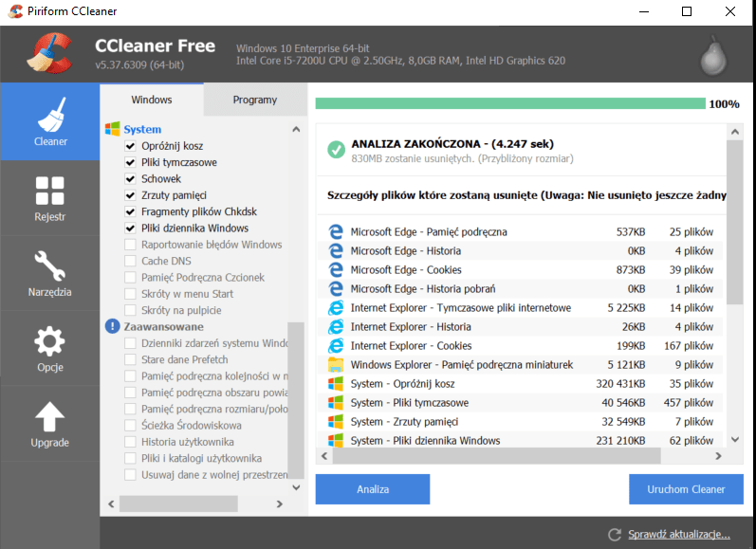Click right scroll arrow under results list
Image resolution: width=756 pixels, height=549 pixels.
pos(718,456)
